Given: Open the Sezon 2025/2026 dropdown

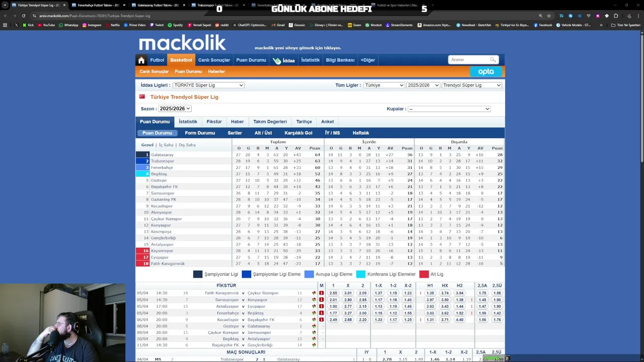Looking at the screenshot, I should (174, 109).
